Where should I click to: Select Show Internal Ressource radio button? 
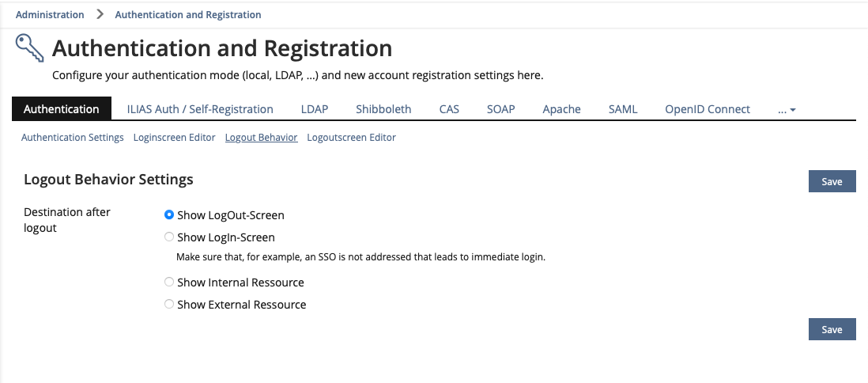(169, 283)
